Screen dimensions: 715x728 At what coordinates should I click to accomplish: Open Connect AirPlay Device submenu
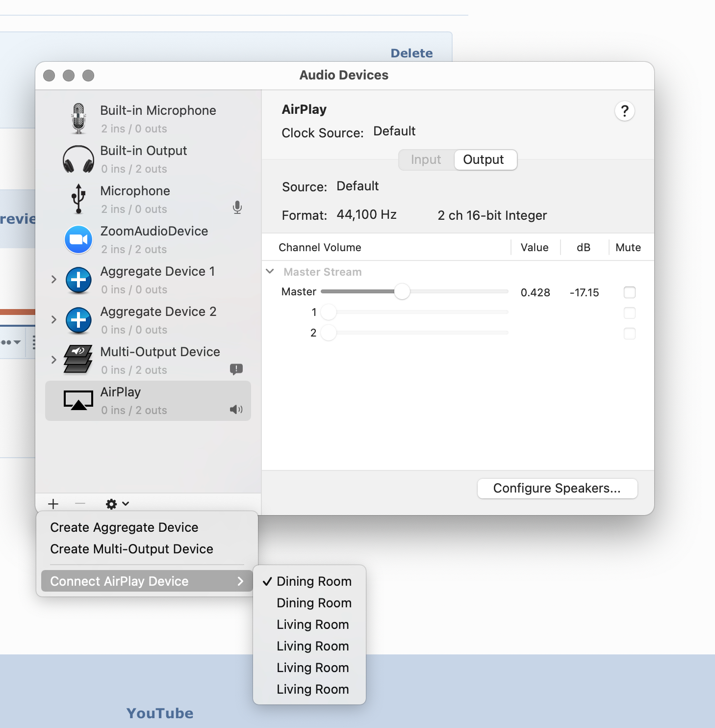coord(147,581)
